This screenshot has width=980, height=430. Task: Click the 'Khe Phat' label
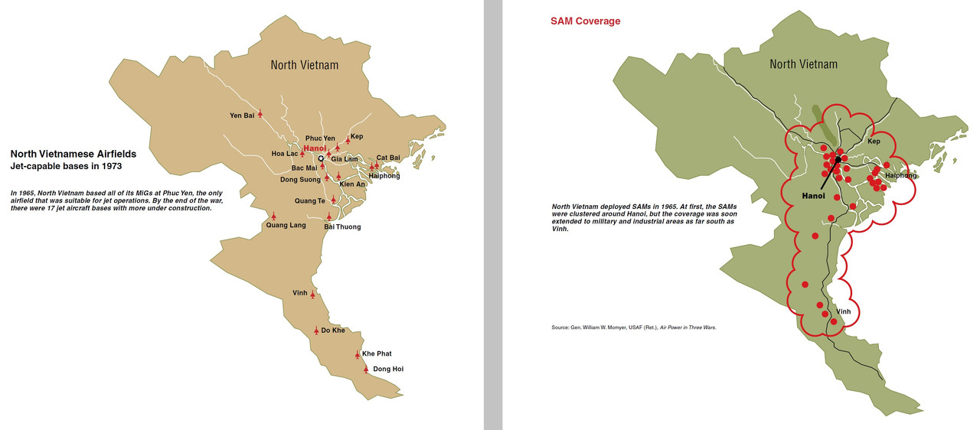(x=377, y=354)
